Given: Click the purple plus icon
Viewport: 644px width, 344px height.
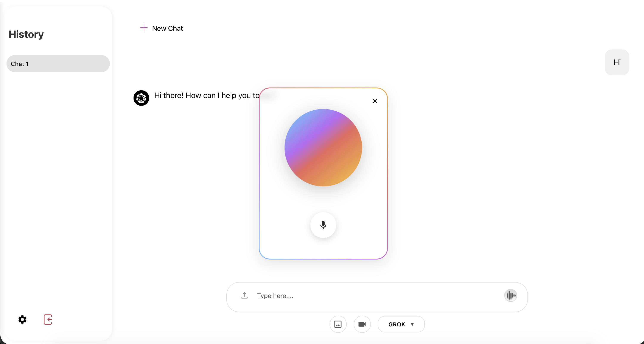Looking at the screenshot, I should [144, 28].
